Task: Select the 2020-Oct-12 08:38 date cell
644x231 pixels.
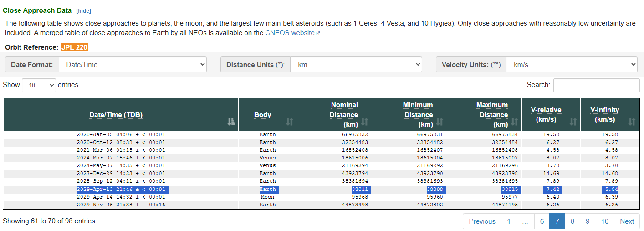Action: click(x=121, y=142)
